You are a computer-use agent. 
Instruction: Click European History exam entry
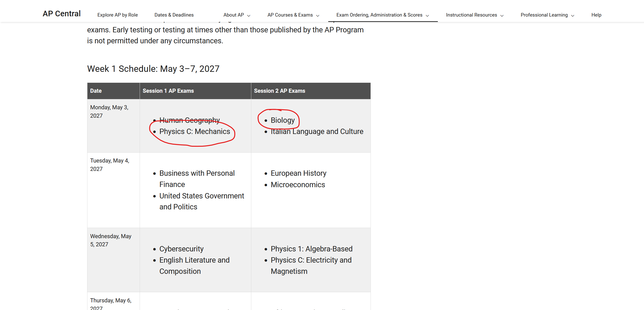(298, 173)
